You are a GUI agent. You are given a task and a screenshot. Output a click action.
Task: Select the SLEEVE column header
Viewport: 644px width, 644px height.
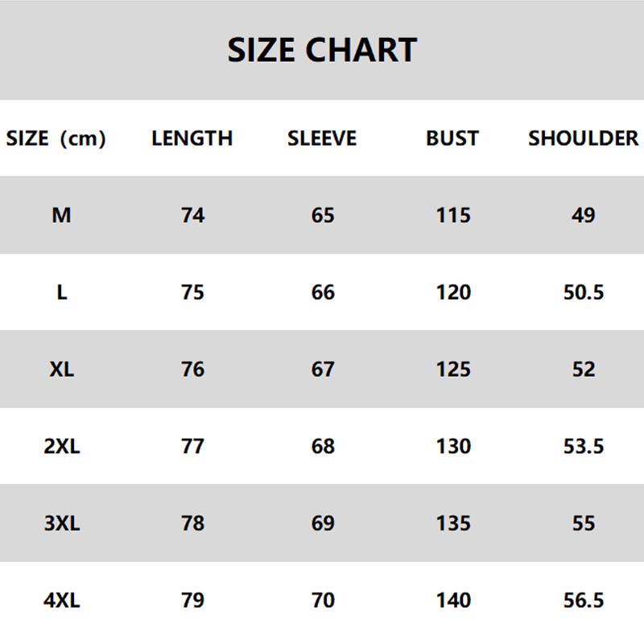(x=322, y=138)
